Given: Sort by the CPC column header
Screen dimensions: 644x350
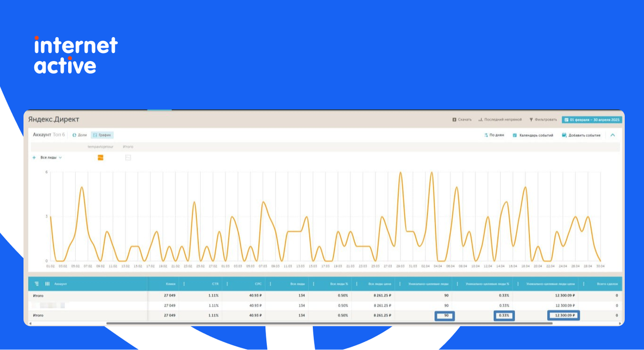Looking at the screenshot, I should coord(258,284).
